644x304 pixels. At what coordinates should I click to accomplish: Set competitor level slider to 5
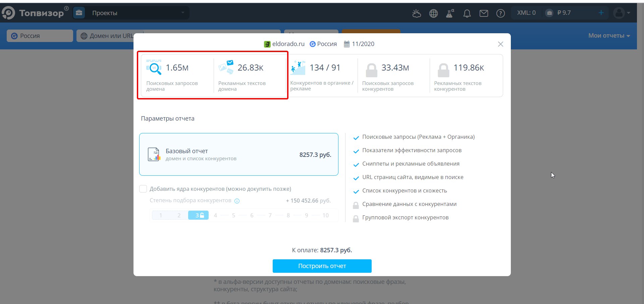[x=233, y=215]
